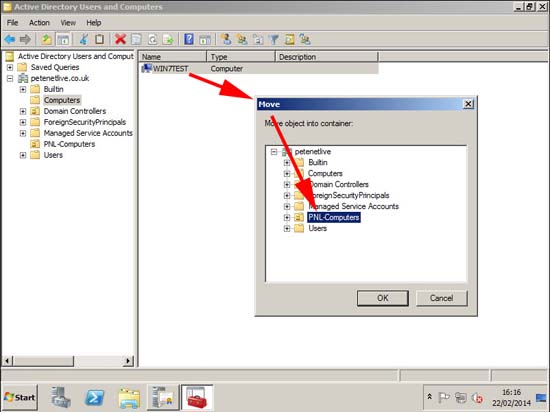The width and height of the screenshot is (550, 412).
Task: Click the Up one level folder icon
Action: [x=46, y=39]
